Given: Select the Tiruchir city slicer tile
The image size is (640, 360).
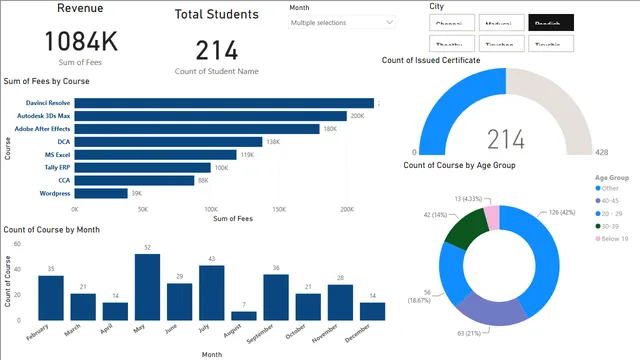Looking at the screenshot, I should (x=551, y=43).
